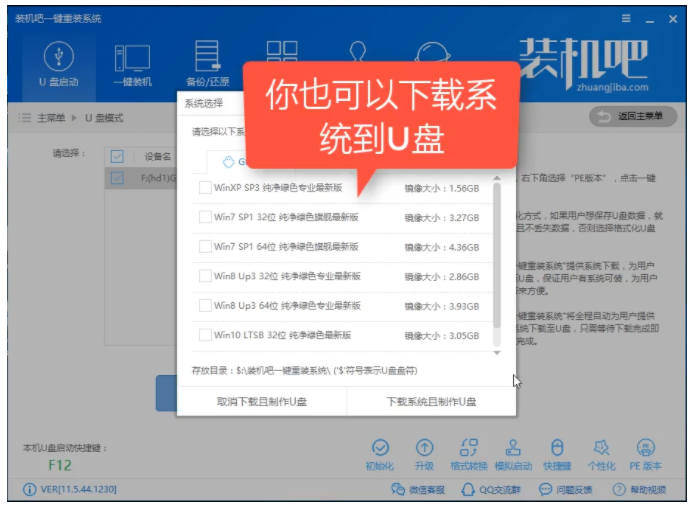Viewport: 697px width, 507px height.
Task: Launch 模拟启动 simulation
Action: coord(514,453)
